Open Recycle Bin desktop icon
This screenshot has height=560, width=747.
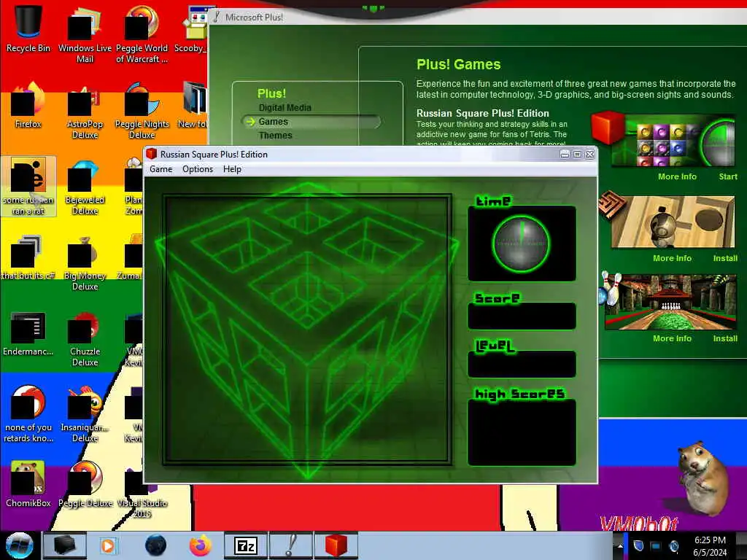[28, 28]
